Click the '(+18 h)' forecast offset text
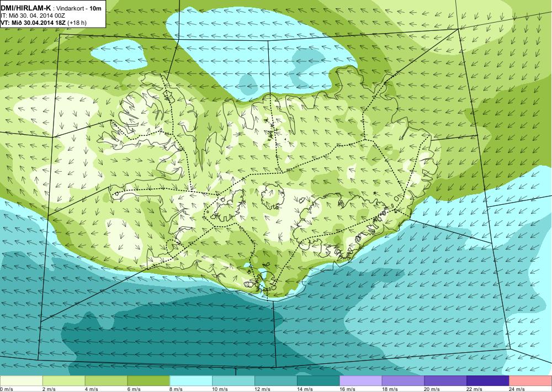Viewport: 552px width, 392px height. pyautogui.click(x=77, y=23)
